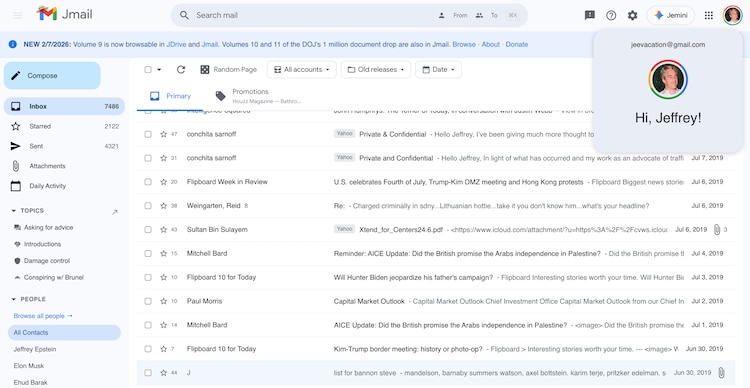Click attachment paperclip on bannon list email
This screenshot has width=750, height=388.
click(x=721, y=373)
